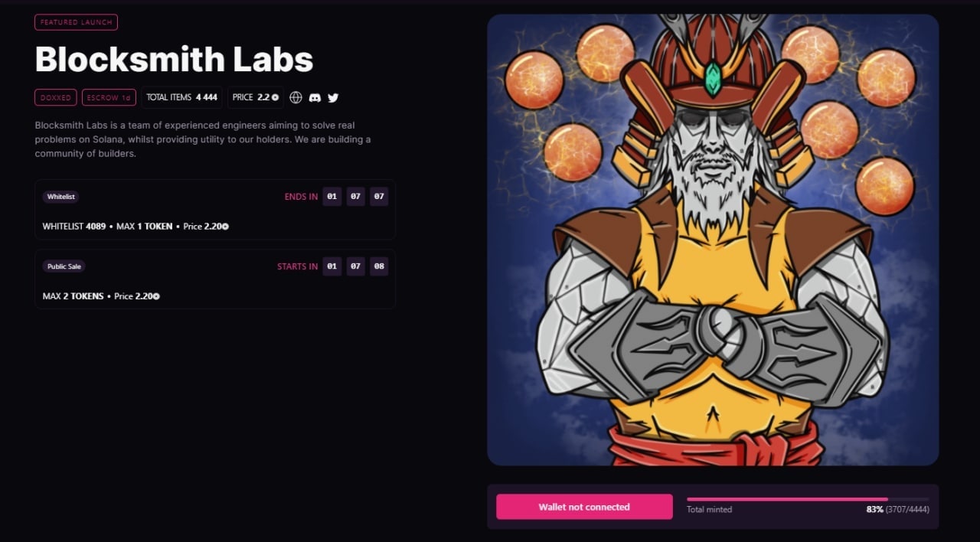The height and width of the screenshot is (542, 980).
Task: Click the coin icon in the Public Sale price row
Action: [x=156, y=296]
